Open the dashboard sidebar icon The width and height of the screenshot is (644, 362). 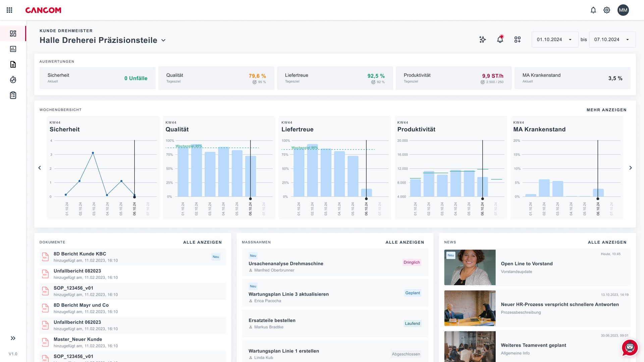tap(13, 34)
